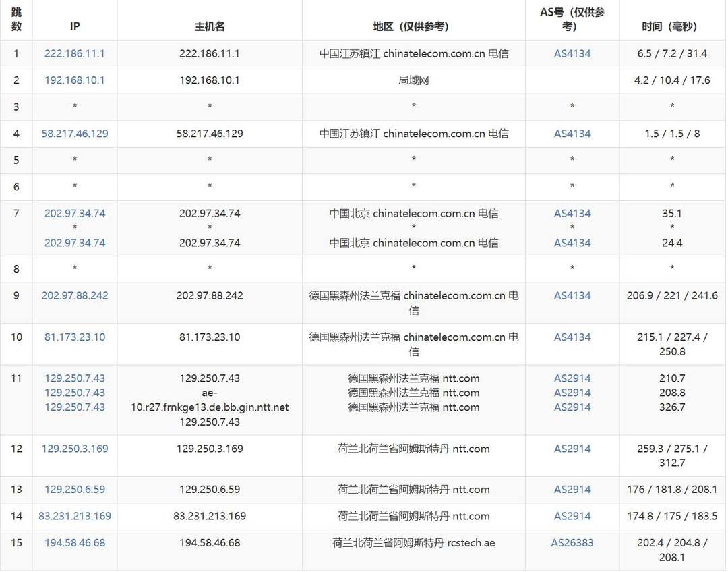Viewport: 728px width, 572px height.
Task: Select time value 1.5 / 1.5 / 8
Action: click(672, 134)
